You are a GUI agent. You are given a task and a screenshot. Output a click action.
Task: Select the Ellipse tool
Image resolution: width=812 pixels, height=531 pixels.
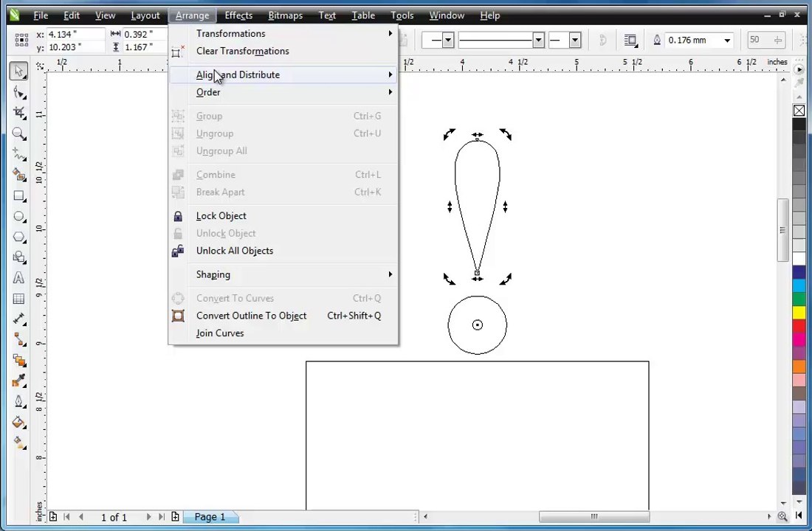tap(19, 216)
